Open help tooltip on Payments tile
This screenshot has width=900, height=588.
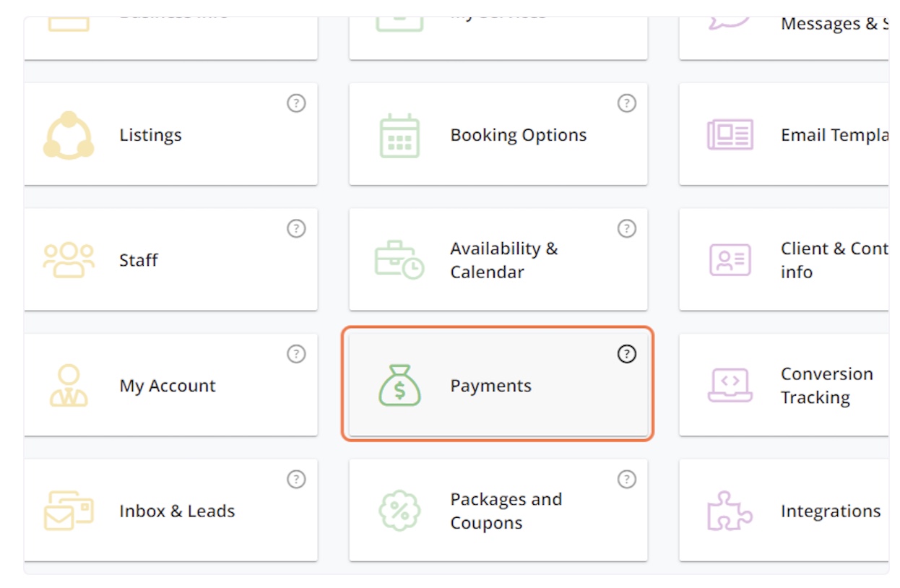click(626, 354)
